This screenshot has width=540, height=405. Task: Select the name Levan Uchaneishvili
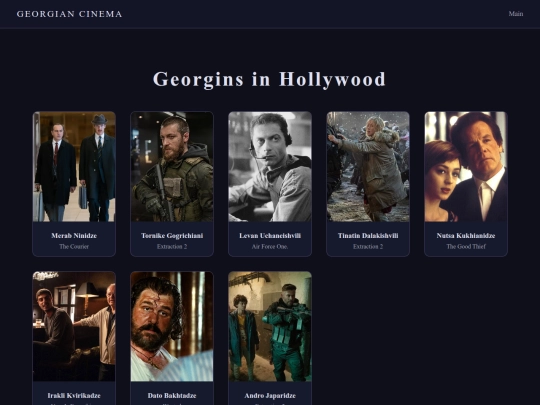click(270, 236)
